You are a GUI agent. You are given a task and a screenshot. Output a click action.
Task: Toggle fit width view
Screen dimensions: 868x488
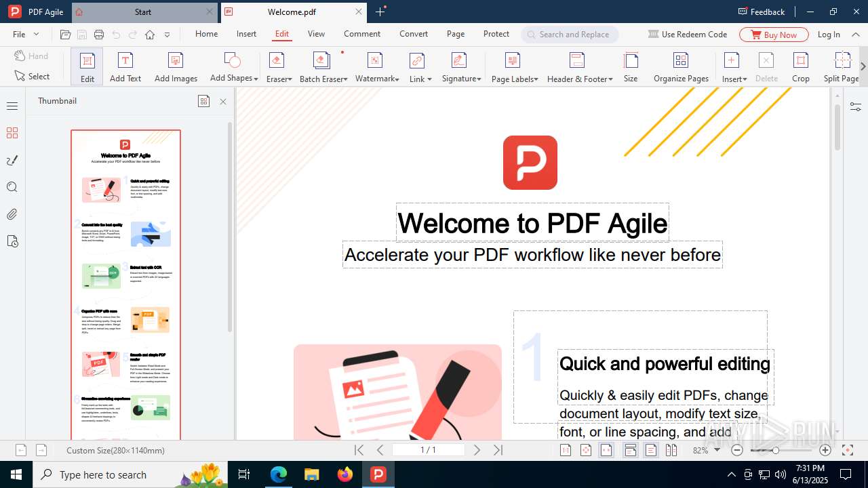pyautogui.click(x=606, y=450)
